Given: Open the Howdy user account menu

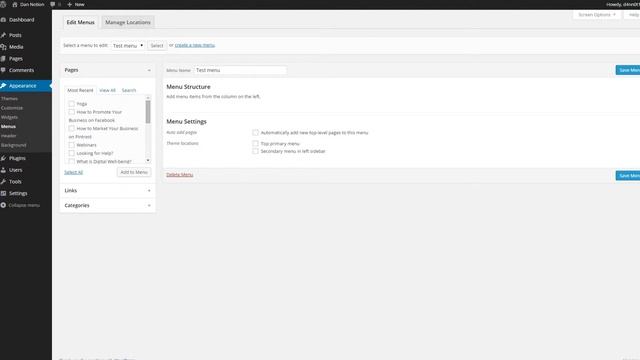Looking at the screenshot, I should [623, 4].
